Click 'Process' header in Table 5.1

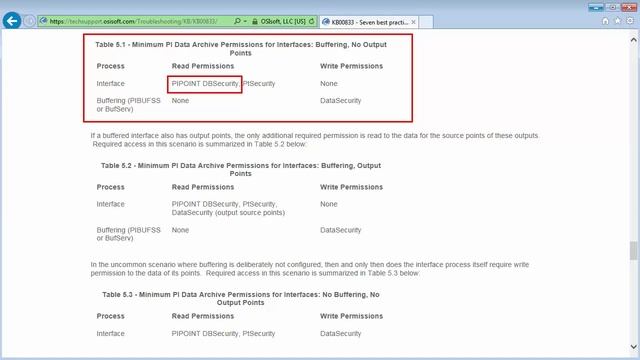coord(111,66)
